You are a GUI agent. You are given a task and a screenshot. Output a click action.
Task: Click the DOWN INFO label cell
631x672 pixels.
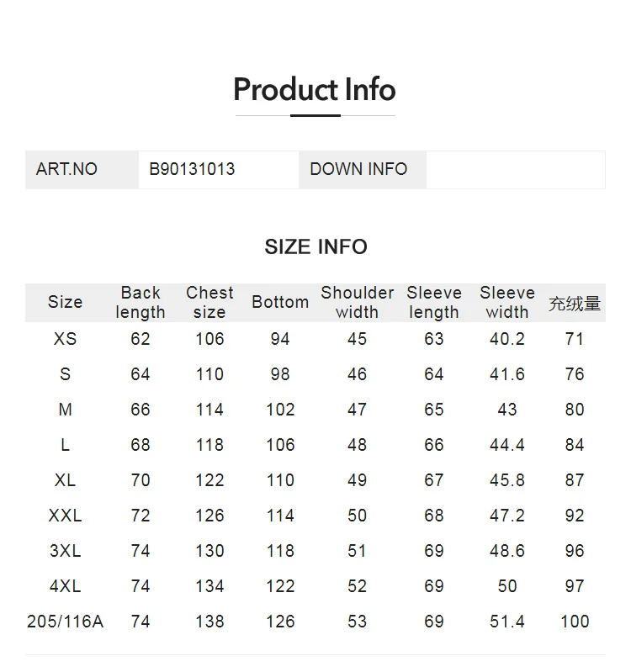pyautogui.click(x=363, y=170)
